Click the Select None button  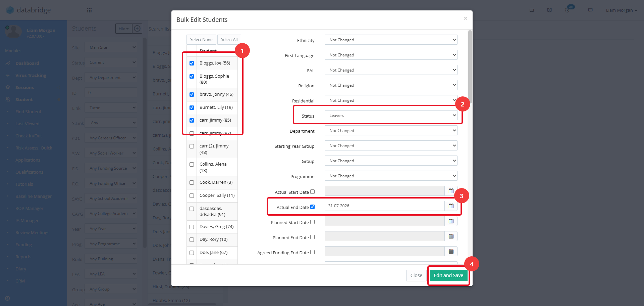pos(201,40)
